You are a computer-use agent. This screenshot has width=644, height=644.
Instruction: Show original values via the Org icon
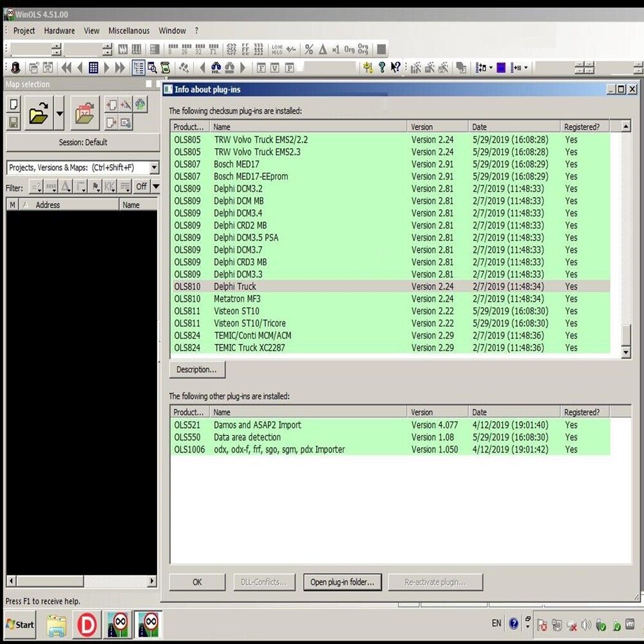(350, 50)
